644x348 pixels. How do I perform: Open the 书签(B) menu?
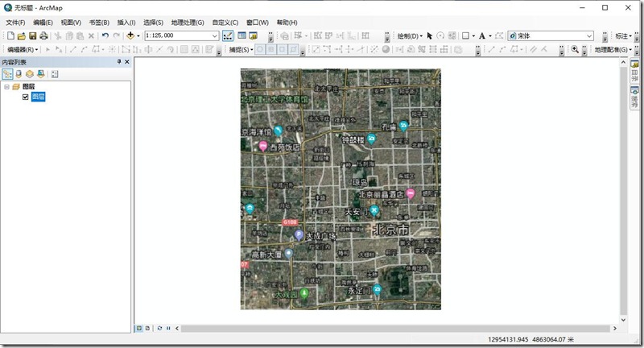point(100,22)
